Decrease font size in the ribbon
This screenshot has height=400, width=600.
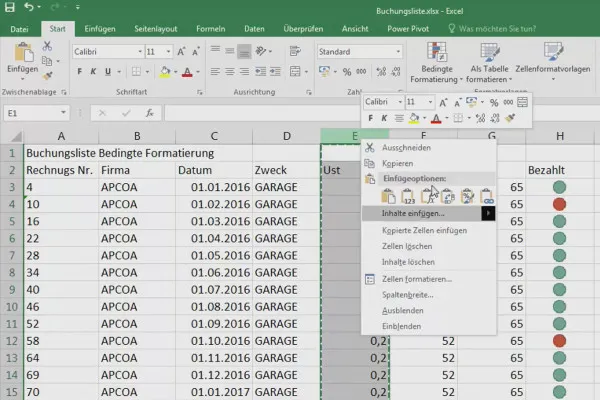point(196,52)
